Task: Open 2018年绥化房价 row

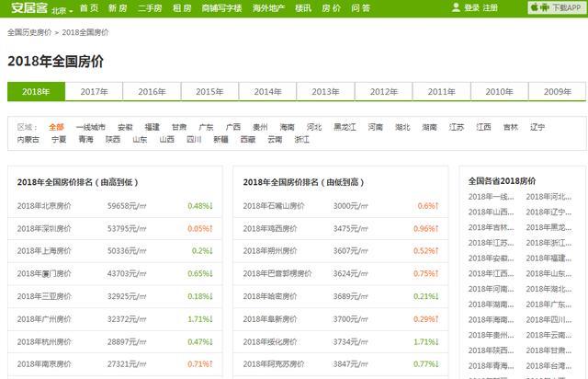Action: [341, 342]
